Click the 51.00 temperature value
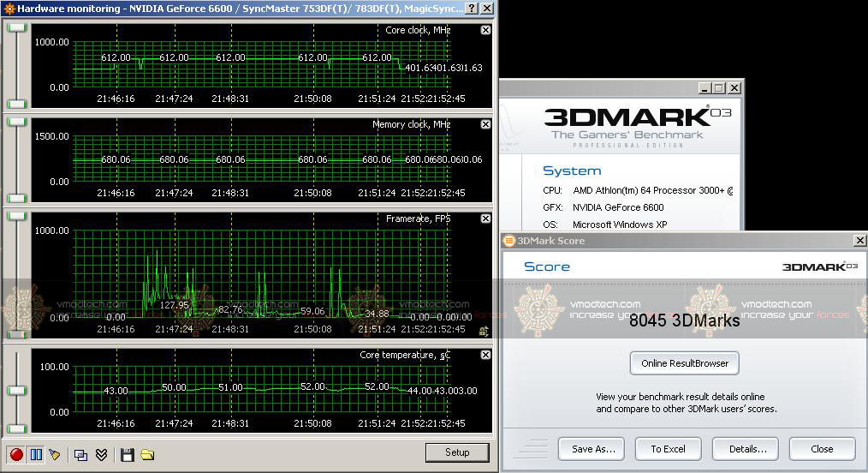Viewport: 868px width, 473px height. [230, 387]
